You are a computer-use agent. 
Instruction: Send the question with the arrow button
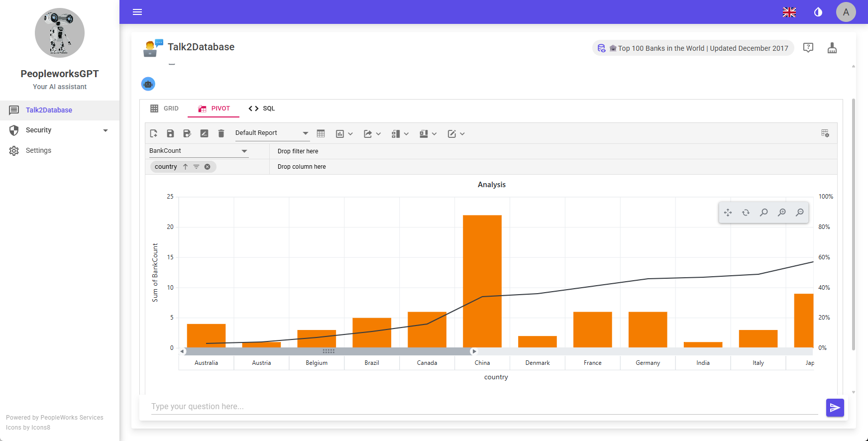835,408
